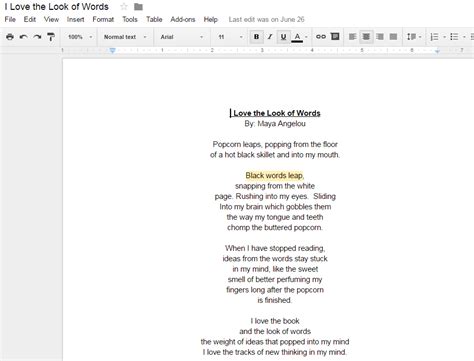Redo the last action
This screenshot has height=361, width=474.
(x=37, y=37)
